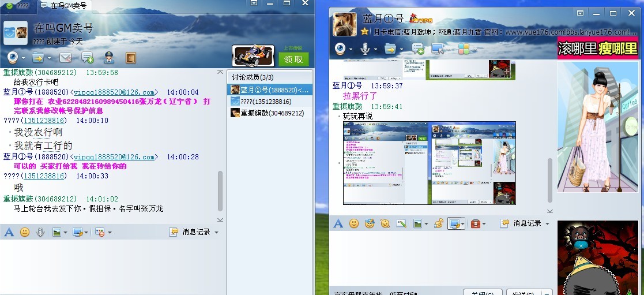Screen dimensions: 644x295
Task: Start voice chat microphone in 蓝月①号 window
Action: click(365, 49)
